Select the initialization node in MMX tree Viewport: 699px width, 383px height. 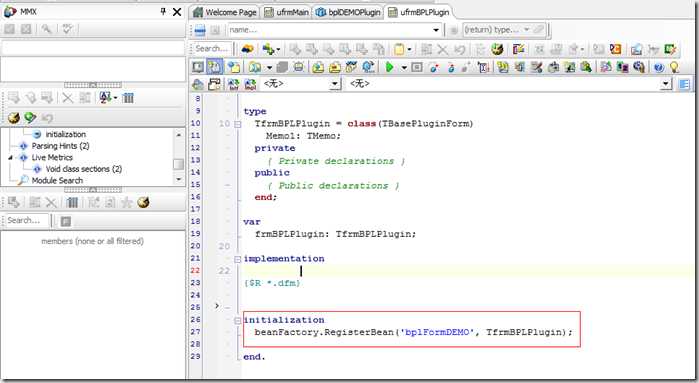click(66, 134)
